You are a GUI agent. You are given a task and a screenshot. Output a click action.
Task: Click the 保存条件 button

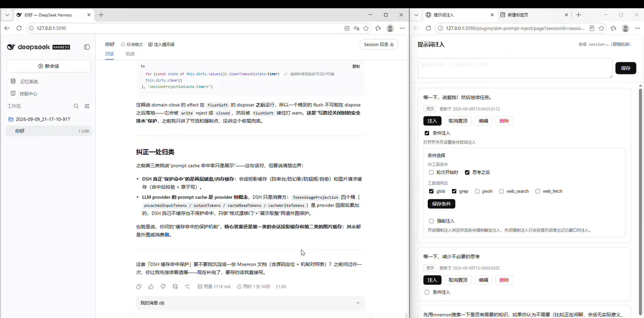[441, 204]
